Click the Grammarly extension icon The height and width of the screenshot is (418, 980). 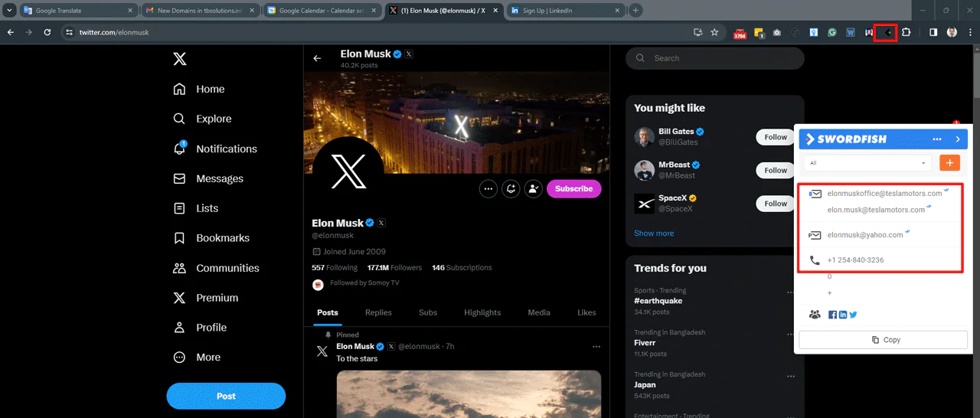coord(832,32)
